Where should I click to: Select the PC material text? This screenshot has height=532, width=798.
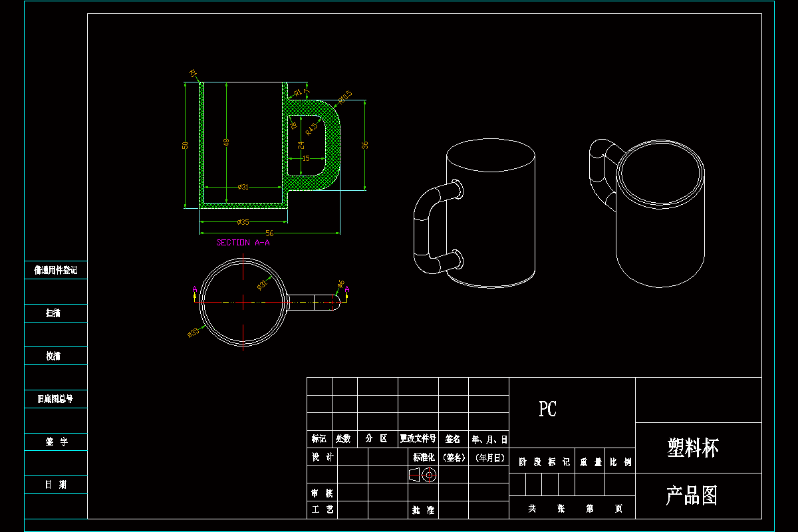pos(547,409)
